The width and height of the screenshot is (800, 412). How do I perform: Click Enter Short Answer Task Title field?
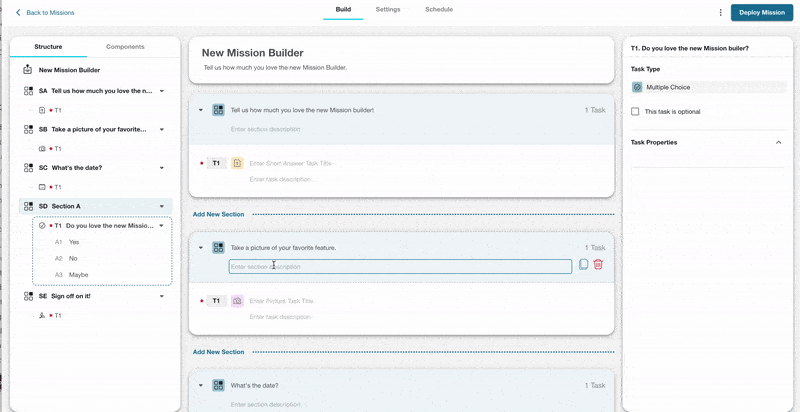pos(290,164)
